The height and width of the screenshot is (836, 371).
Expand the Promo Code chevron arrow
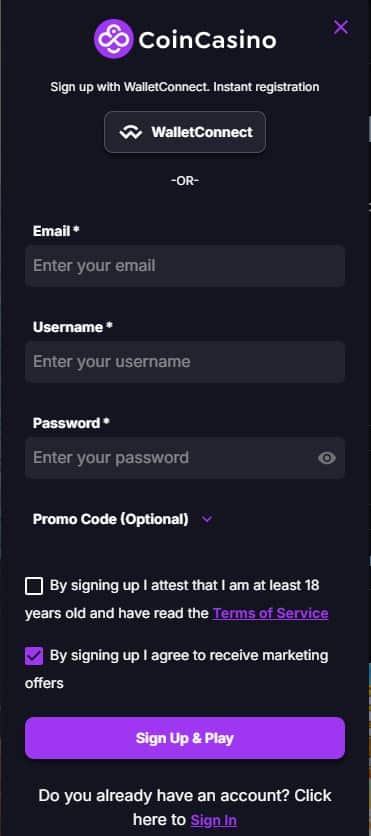207,519
